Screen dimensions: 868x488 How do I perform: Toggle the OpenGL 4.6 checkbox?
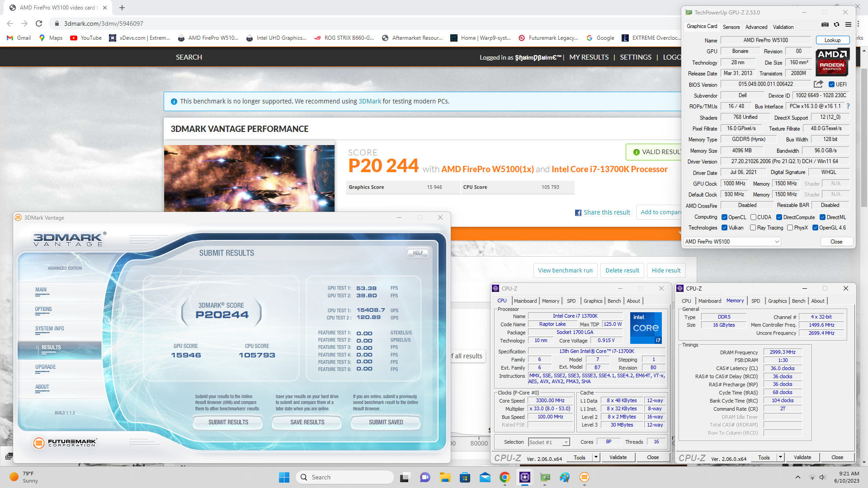pos(815,228)
